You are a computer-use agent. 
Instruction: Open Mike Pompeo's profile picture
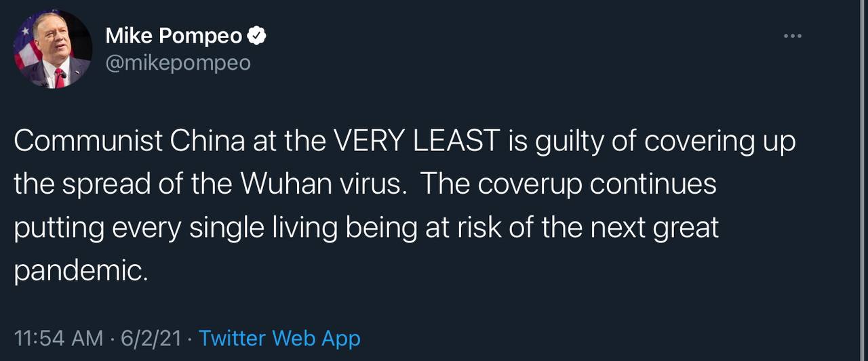[x=53, y=49]
